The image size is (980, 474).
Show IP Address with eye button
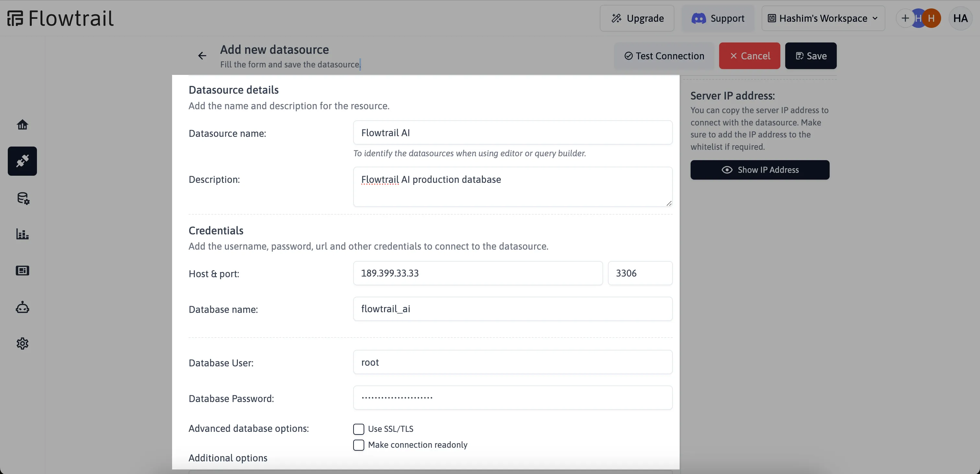[760, 170]
